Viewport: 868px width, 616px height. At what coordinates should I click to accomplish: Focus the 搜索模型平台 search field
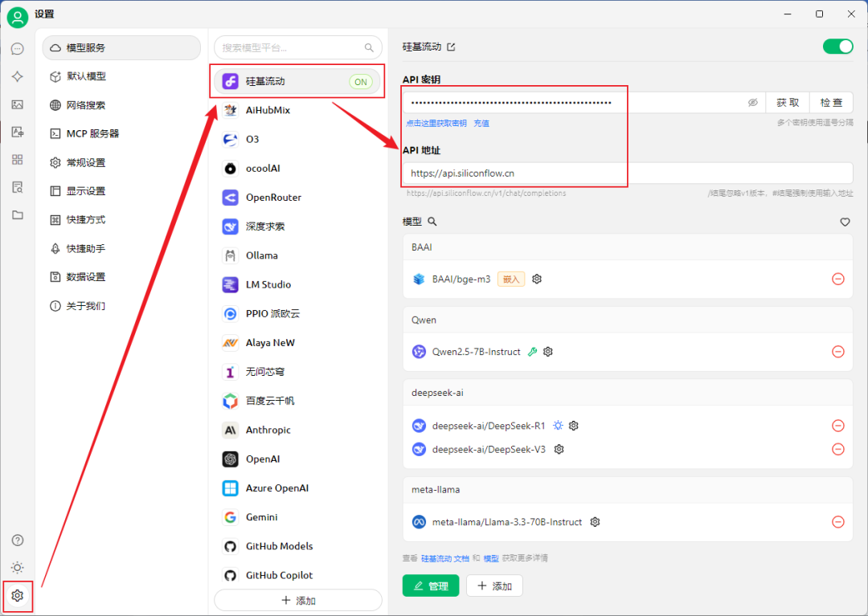tap(298, 48)
